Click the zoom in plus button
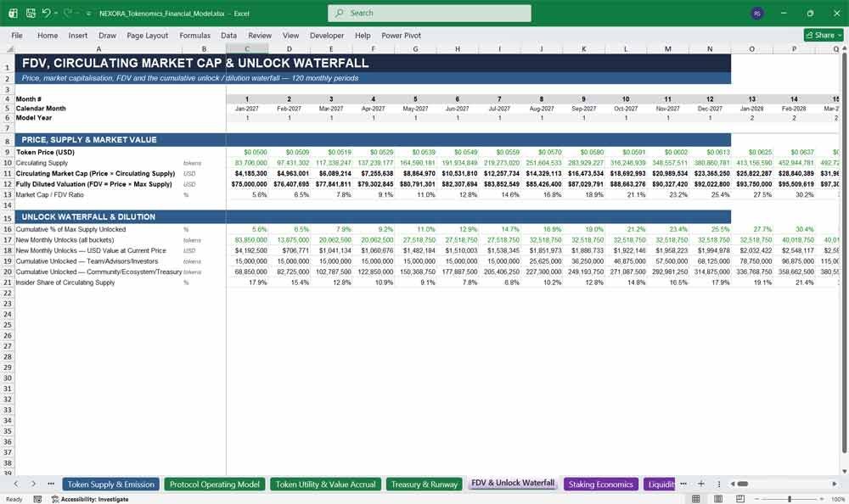The image size is (849, 504). coord(823,499)
